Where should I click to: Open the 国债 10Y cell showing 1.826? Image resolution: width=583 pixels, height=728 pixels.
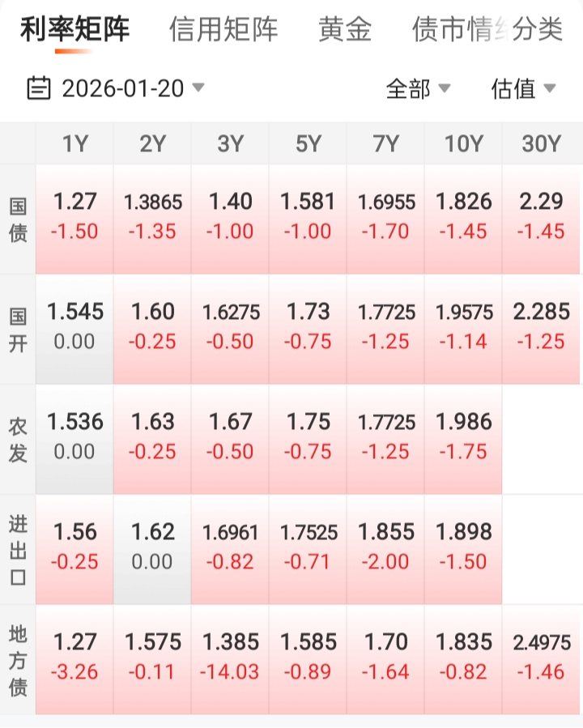pyautogui.click(x=463, y=217)
